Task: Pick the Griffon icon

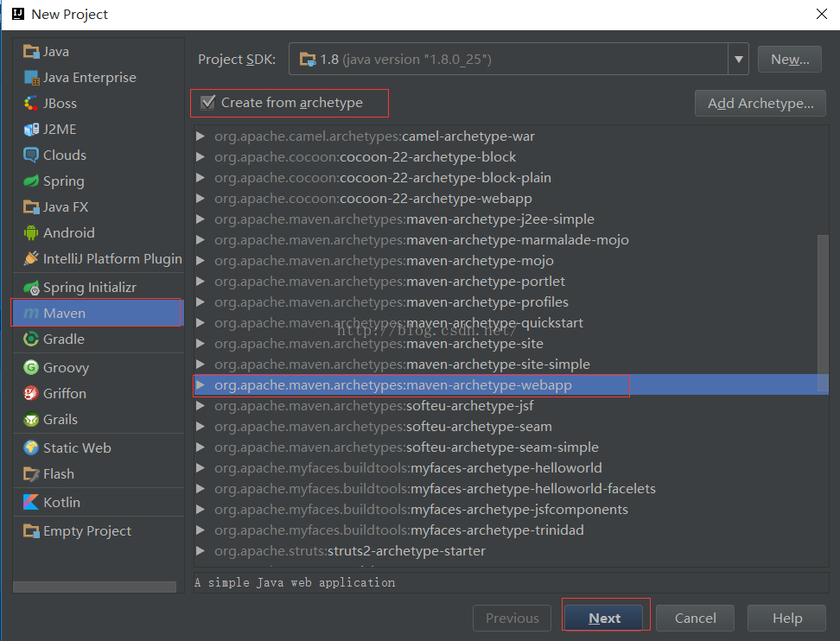Action: tap(31, 394)
